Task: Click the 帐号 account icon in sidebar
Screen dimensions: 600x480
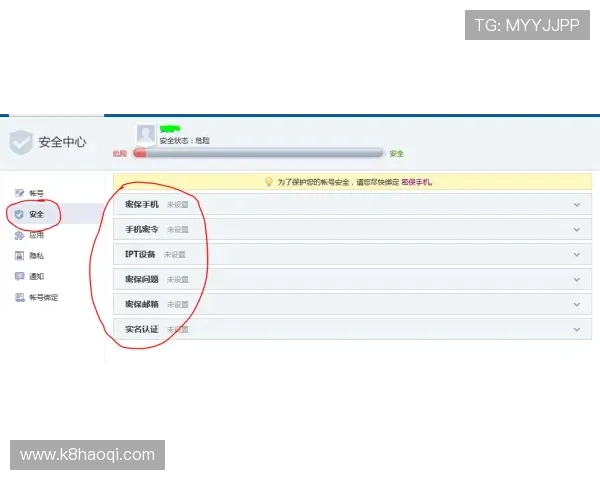Action: pyautogui.click(x=19, y=192)
